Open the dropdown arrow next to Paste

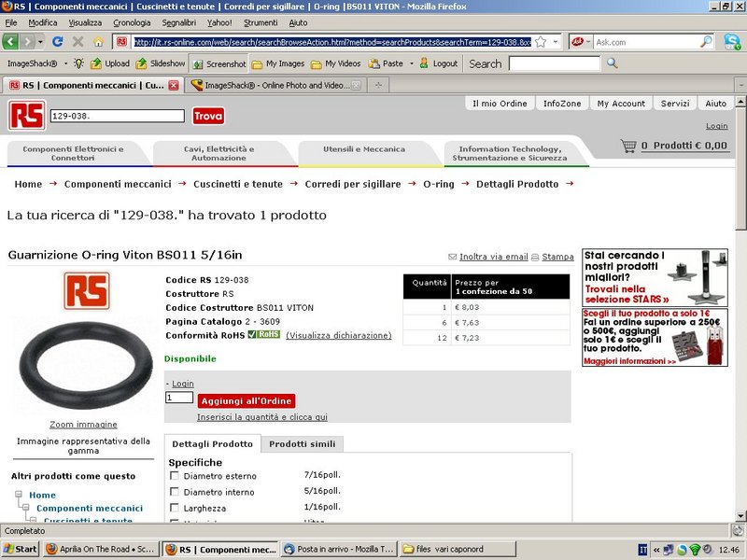[411, 63]
